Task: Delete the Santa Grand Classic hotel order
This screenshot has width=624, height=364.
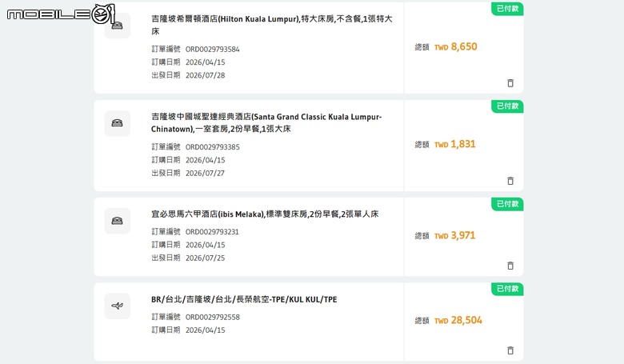Action: tap(510, 181)
